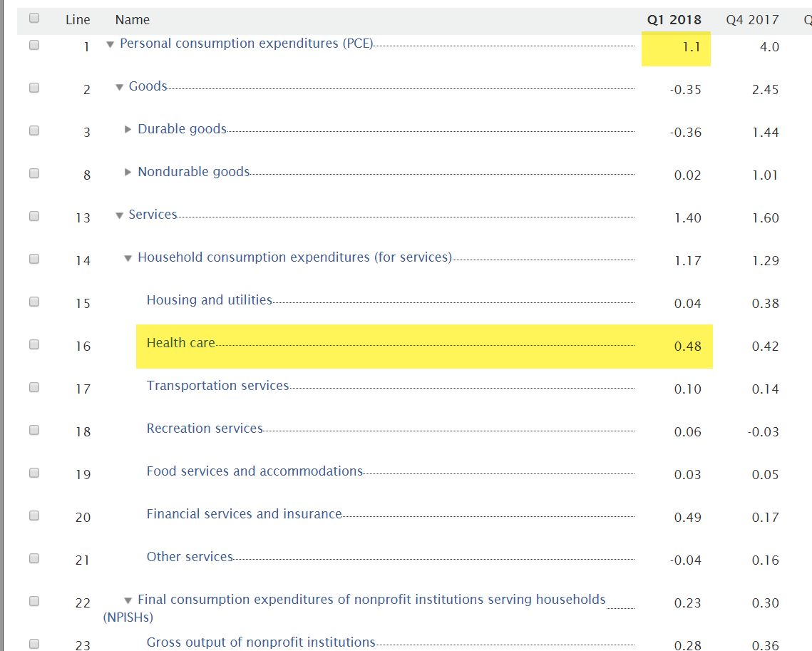This screenshot has height=651, width=812.
Task: Open the Health care link
Action: click(180, 343)
